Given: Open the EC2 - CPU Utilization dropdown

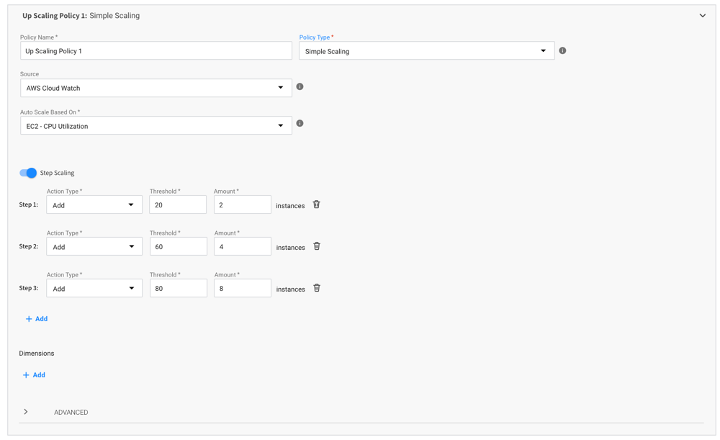Looking at the screenshot, I should [x=155, y=125].
